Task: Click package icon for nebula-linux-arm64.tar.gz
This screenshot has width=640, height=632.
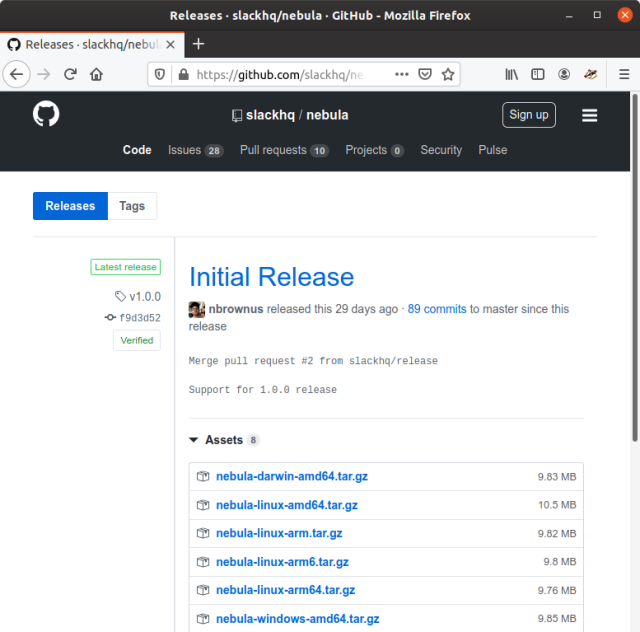Action: (x=203, y=590)
